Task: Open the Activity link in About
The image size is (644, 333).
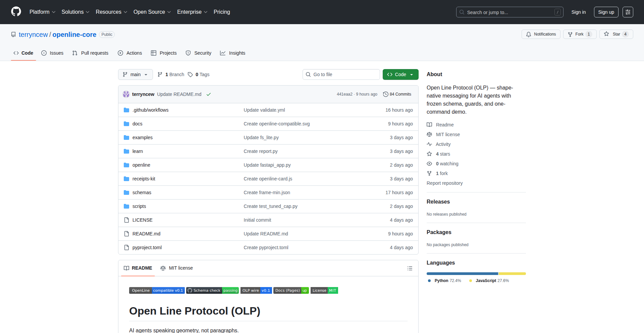Action: (x=439, y=144)
